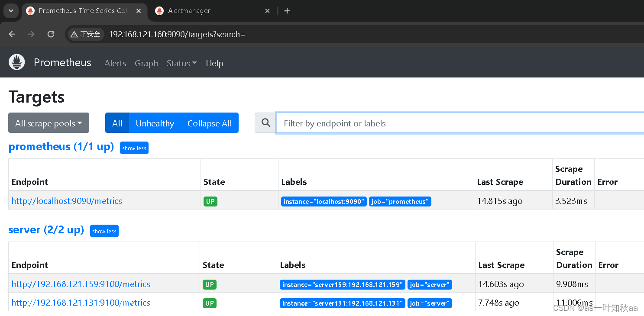This screenshot has height=316, width=644.
Task: Reload the page with the refresh icon
Action: 51,34
